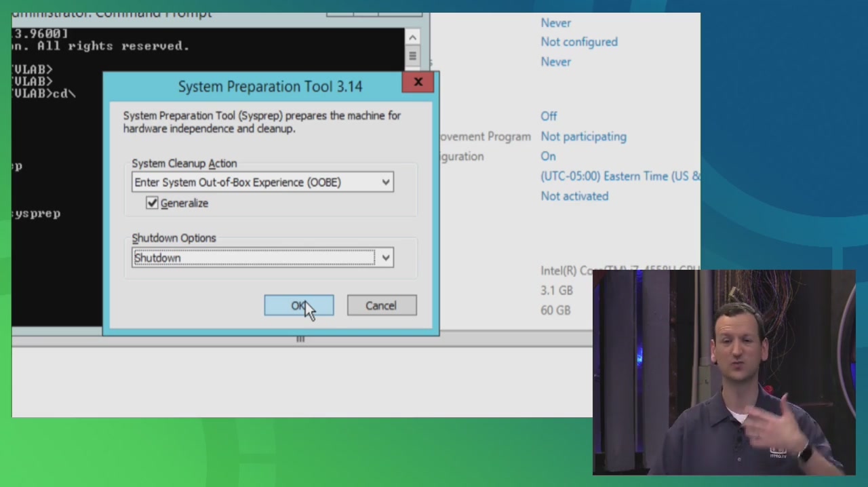Click the "System Cleanup Action" label
The height and width of the screenshot is (487, 868).
[184, 163]
